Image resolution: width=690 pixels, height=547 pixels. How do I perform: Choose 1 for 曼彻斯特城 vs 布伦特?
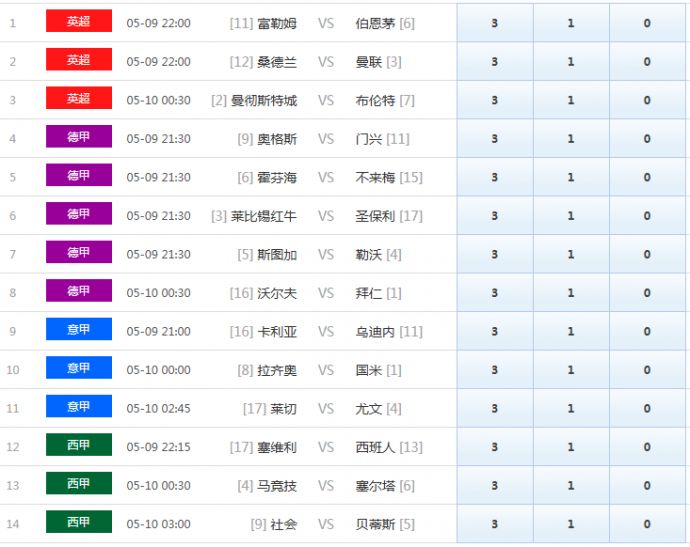click(571, 100)
